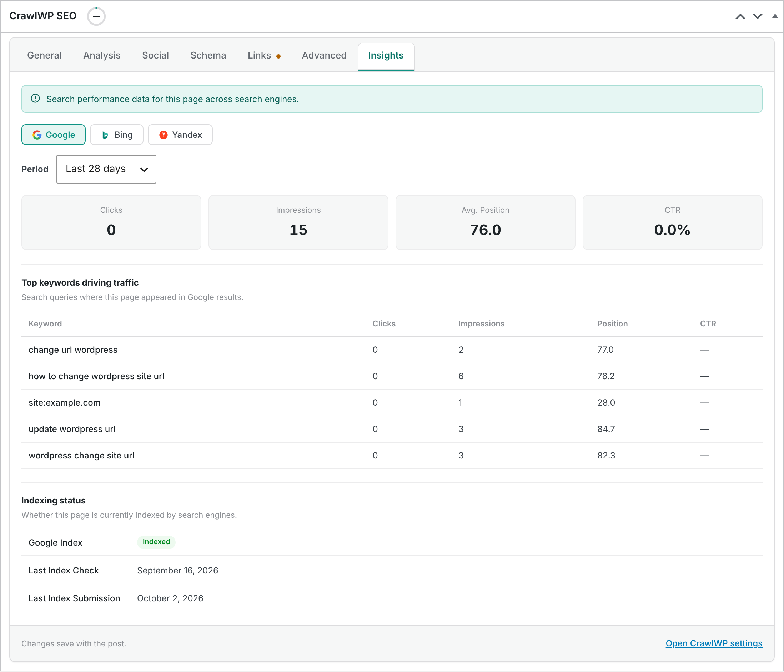The width and height of the screenshot is (784, 672).
Task: Click the CTR summary card
Action: 672,222
